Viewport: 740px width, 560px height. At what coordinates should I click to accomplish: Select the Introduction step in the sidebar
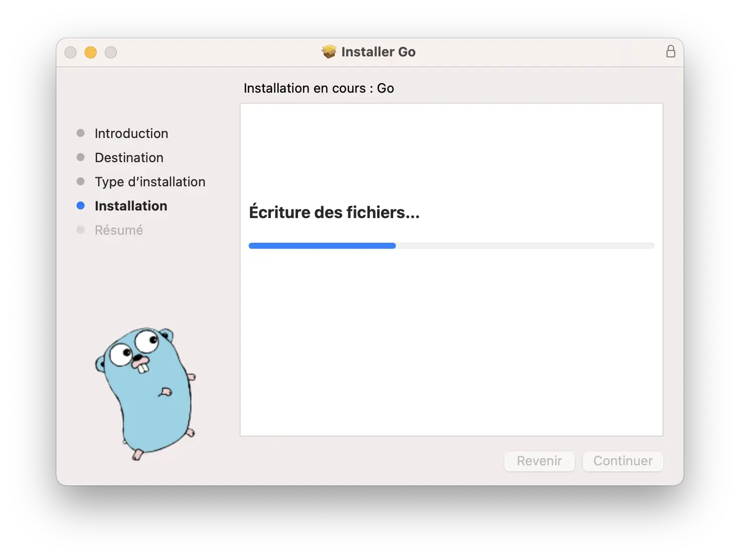[x=131, y=133]
